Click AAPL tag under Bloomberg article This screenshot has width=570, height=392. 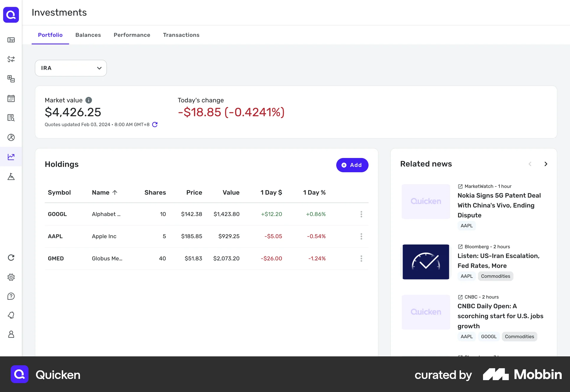point(467,276)
